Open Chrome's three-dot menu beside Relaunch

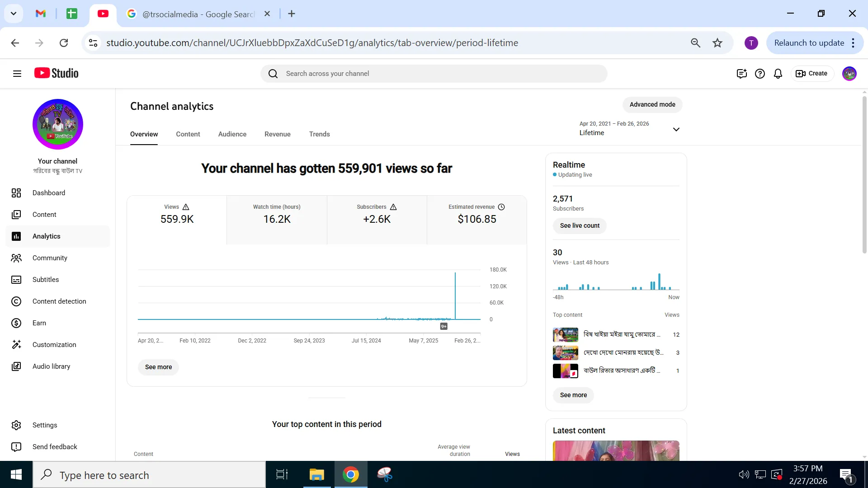point(853,43)
